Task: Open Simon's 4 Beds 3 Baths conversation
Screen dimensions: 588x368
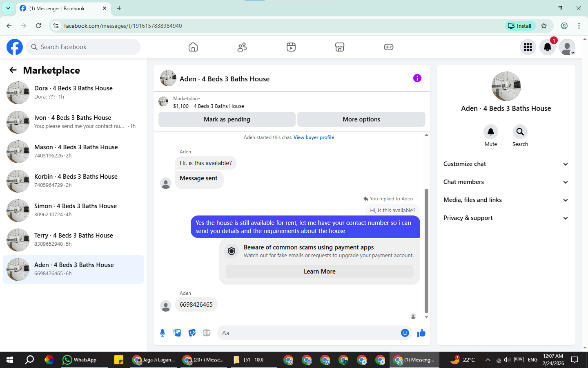Action: pyautogui.click(x=73, y=211)
